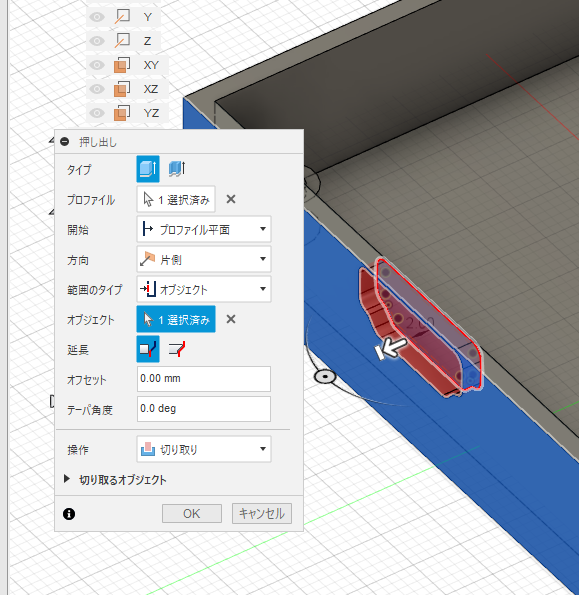579x595 pixels.
Task: Choose the first 延長 extension option icon
Action: tap(148, 349)
